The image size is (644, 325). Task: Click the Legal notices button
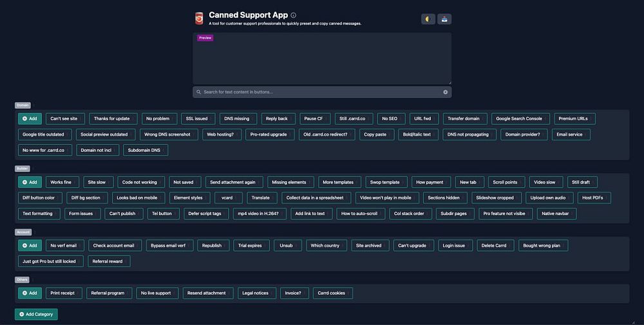pyautogui.click(x=257, y=293)
